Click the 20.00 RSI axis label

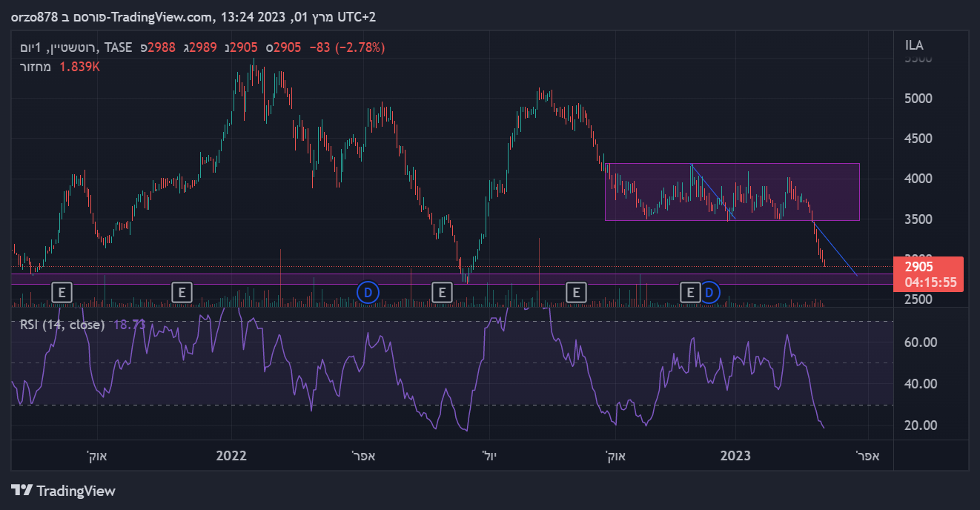[921, 425]
